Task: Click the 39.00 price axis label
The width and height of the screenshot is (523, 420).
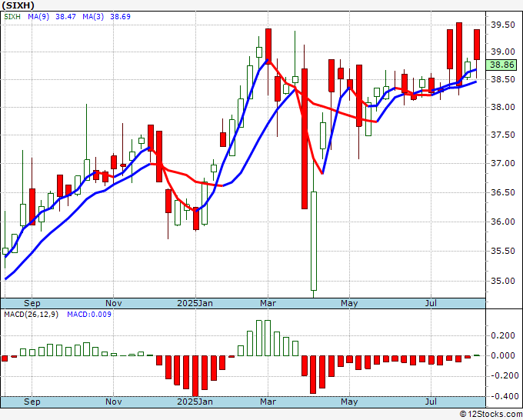Action: pos(503,52)
